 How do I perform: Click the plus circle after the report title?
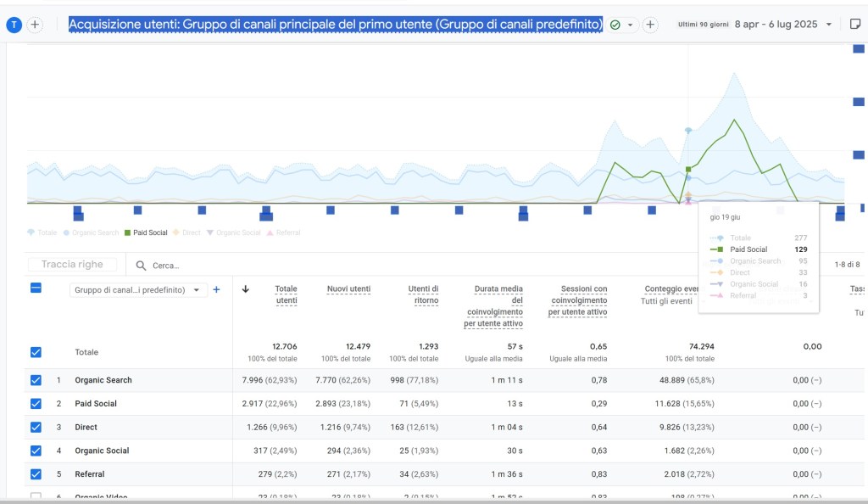[650, 25]
